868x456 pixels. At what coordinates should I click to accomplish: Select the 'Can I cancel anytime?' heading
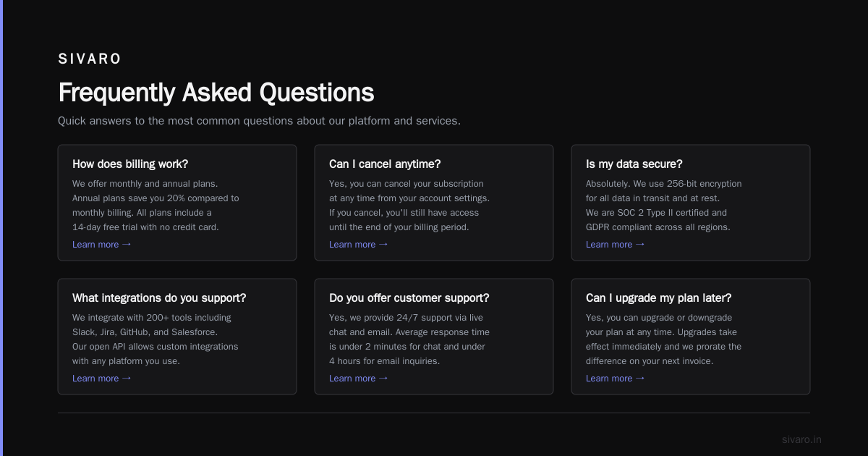pos(385,164)
